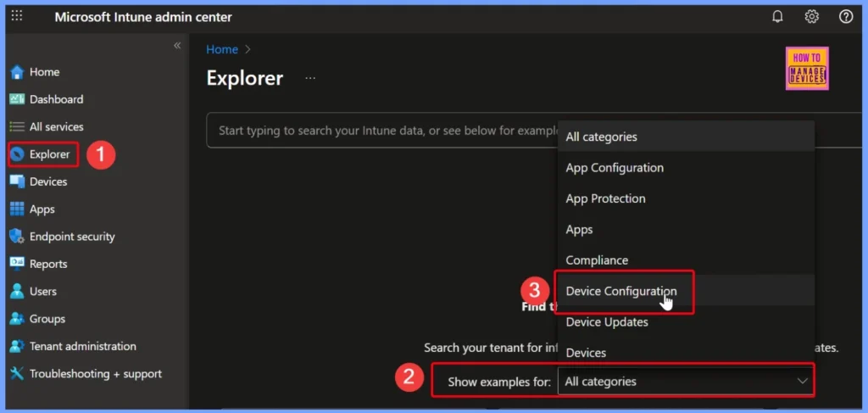Open the app launcher waffle icon
Screen dimensions: 868x413
[17, 16]
